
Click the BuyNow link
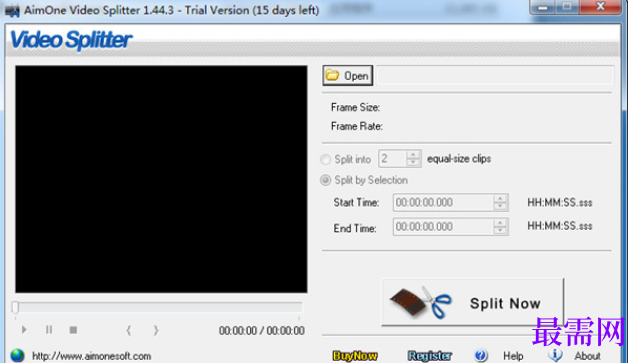pyautogui.click(x=355, y=356)
